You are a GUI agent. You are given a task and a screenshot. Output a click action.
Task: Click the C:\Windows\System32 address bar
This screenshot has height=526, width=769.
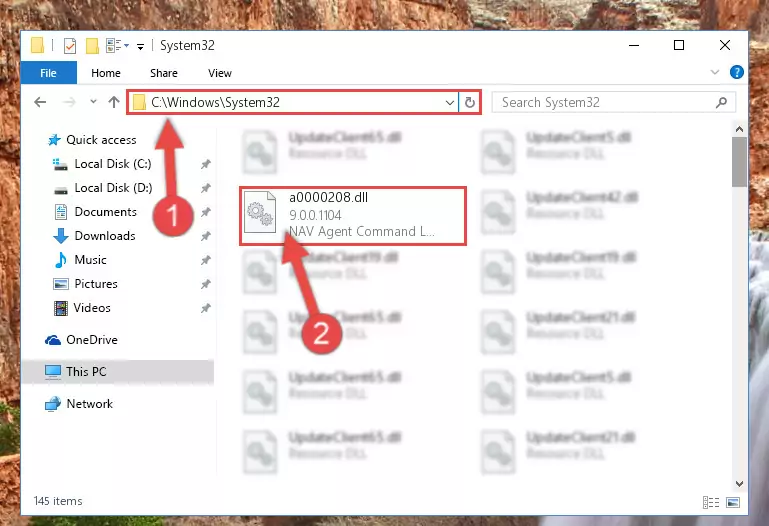[x=294, y=102]
